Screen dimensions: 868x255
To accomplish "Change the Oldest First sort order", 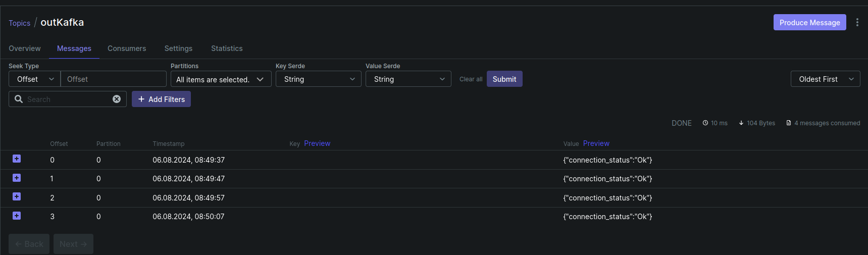I will coord(825,79).
